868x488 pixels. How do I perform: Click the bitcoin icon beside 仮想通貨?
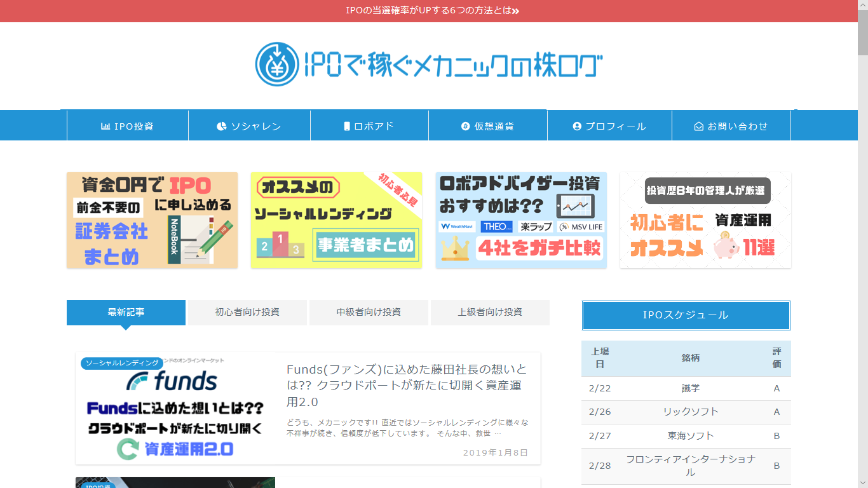(465, 126)
